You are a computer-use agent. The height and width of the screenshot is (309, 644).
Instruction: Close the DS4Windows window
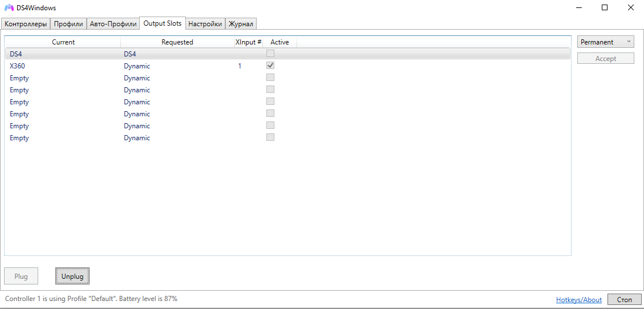(630, 7)
